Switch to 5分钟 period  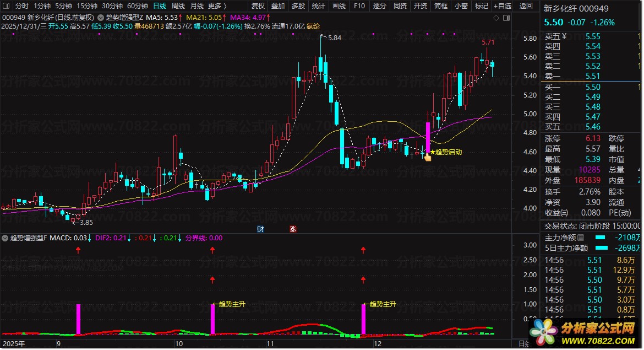(x=64, y=6)
